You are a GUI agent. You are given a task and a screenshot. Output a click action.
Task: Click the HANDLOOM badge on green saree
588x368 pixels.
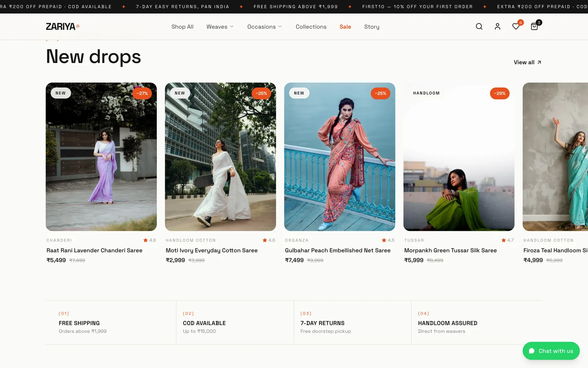(x=426, y=93)
